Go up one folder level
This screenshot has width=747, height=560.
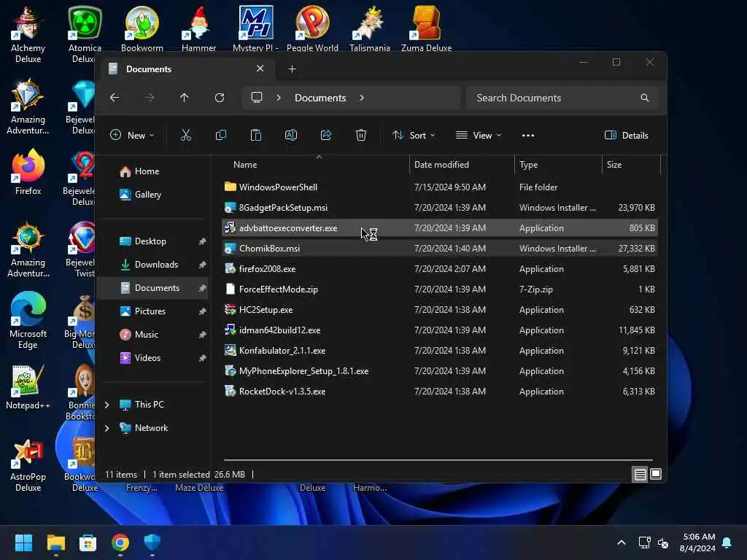[x=185, y=98]
